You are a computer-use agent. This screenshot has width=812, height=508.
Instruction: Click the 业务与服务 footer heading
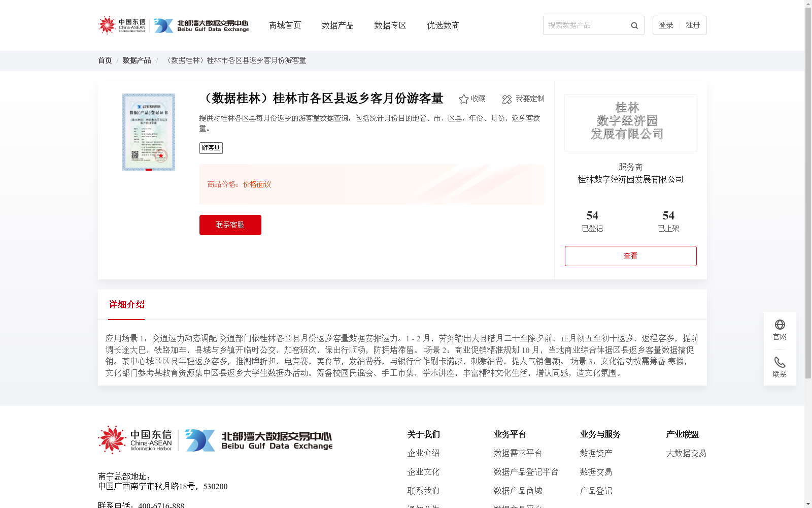[x=600, y=434]
